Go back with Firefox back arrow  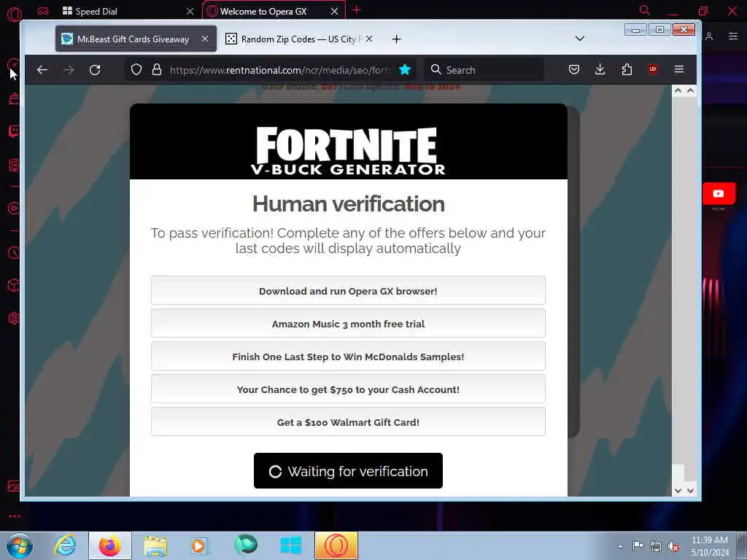click(42, 70)
